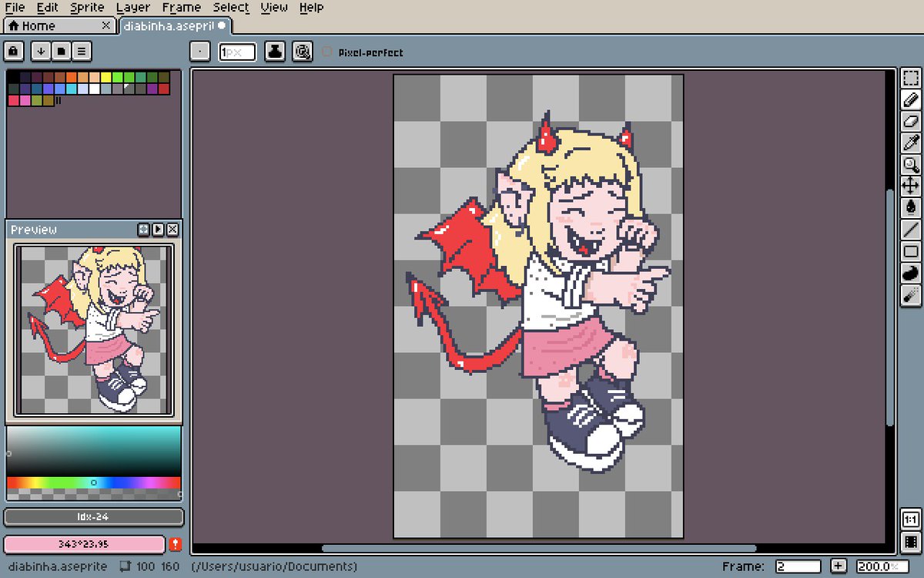Click the plus button next to Frame field
The image size is (924, 578).
pos(839,566)
